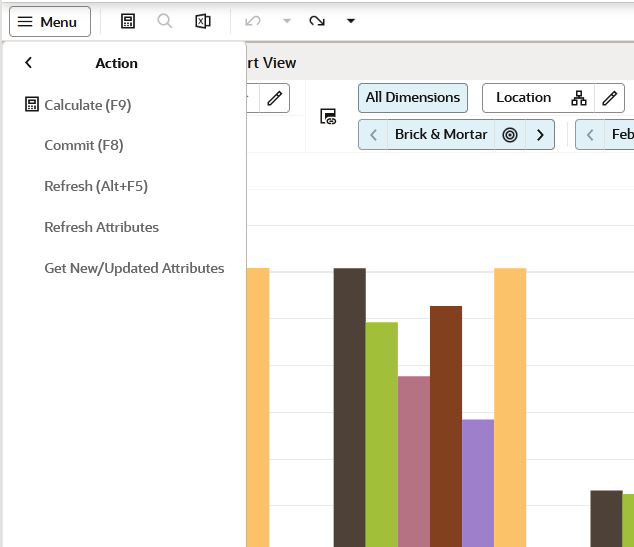Click the Find magnifier toolbar icon
The image size is (634, 547).
pyautogui.click(x=165, y=21)
